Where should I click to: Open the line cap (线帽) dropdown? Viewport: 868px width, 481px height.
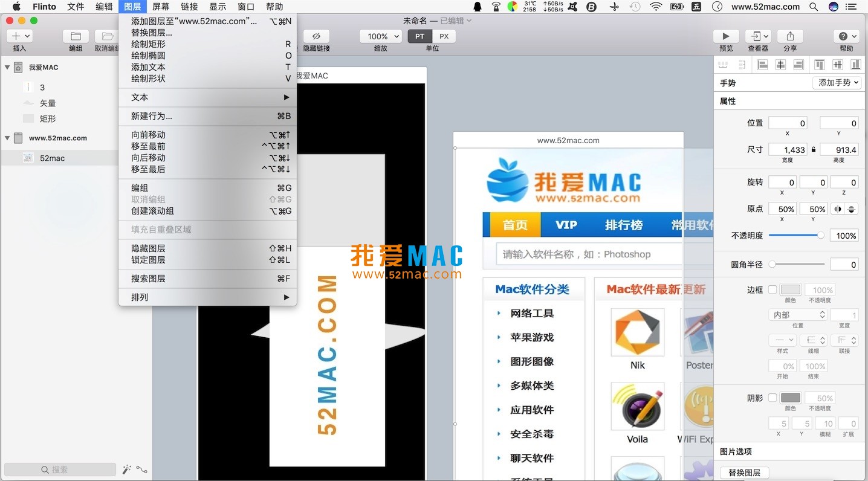pyautogui.click(x=814, y=340)
